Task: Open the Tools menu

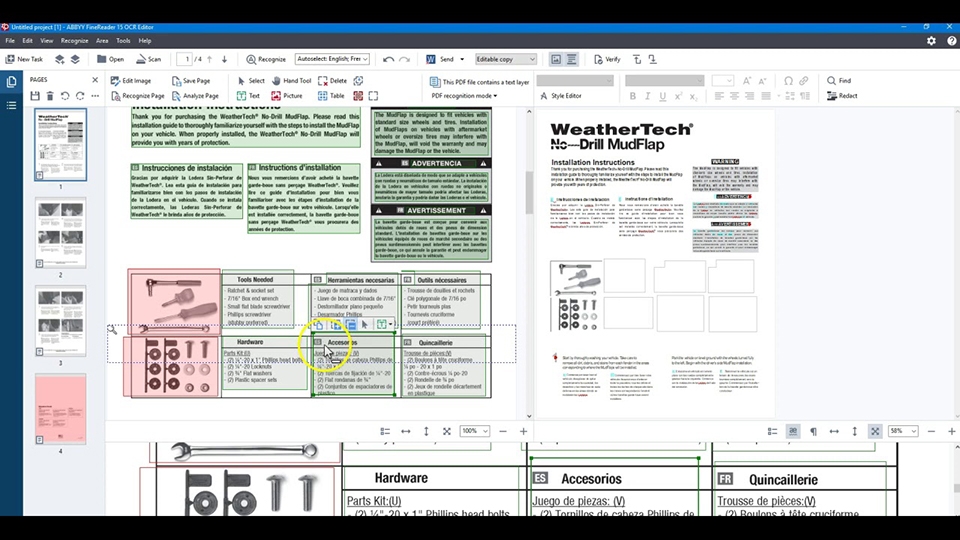Action: 123,41
